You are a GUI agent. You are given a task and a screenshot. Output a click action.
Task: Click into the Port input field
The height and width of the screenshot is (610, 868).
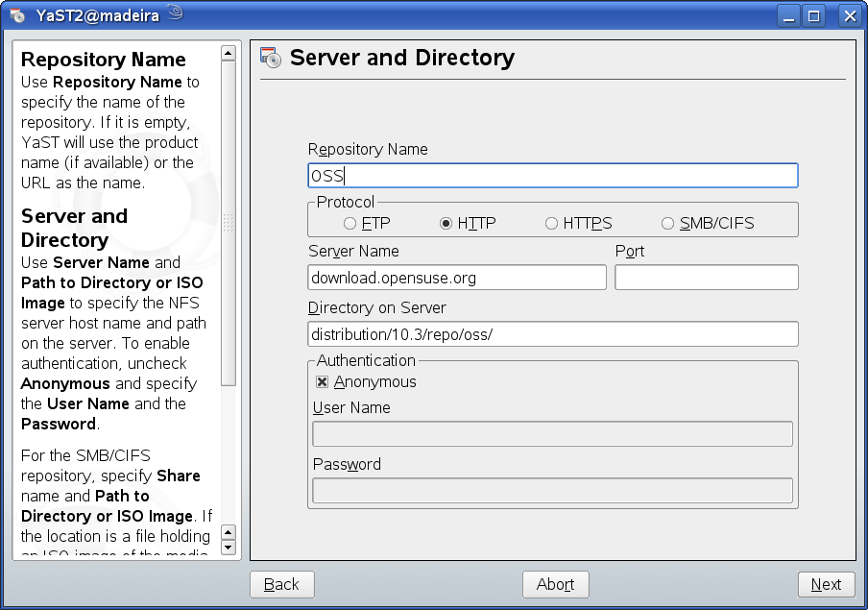coord(707,277)
